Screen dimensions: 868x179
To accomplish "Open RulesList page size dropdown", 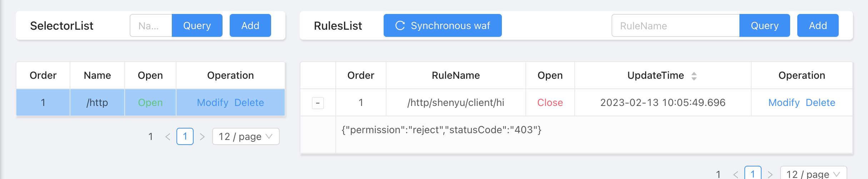I will pyautogui.click(x=813, y=174).
